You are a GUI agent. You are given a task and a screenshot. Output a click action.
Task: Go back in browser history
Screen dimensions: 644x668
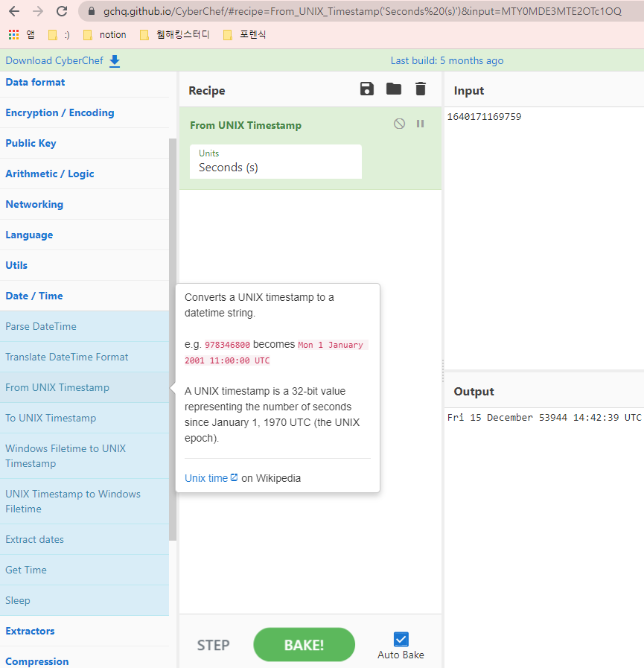click(x=14, y=11)
